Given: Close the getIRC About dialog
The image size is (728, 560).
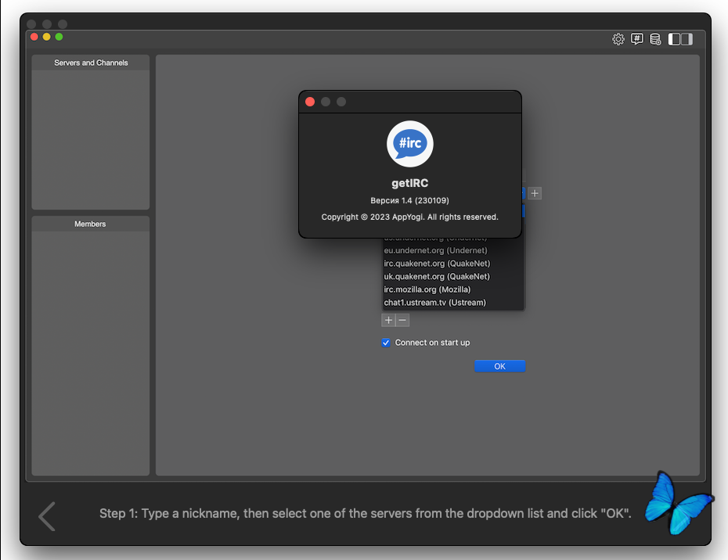Looking at the screenshot, I should (x=310, y=102).
